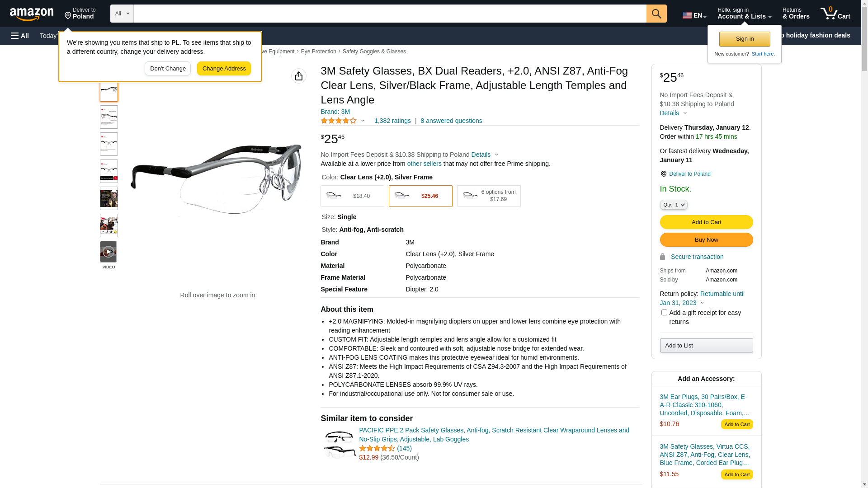Image resolution: width=868 pixels, height=488 pixels.
Task: Click the share icon on product image
Action: coord(299,76)
